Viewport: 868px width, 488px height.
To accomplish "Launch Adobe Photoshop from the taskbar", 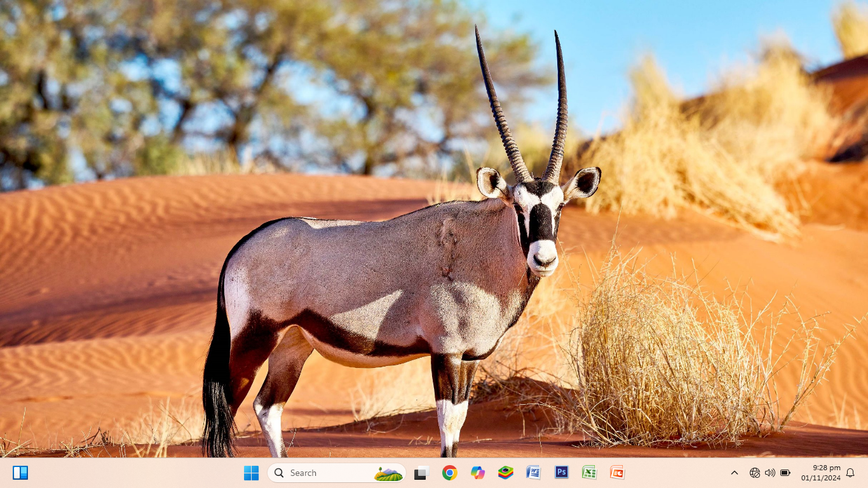I will tap(562, 472).
